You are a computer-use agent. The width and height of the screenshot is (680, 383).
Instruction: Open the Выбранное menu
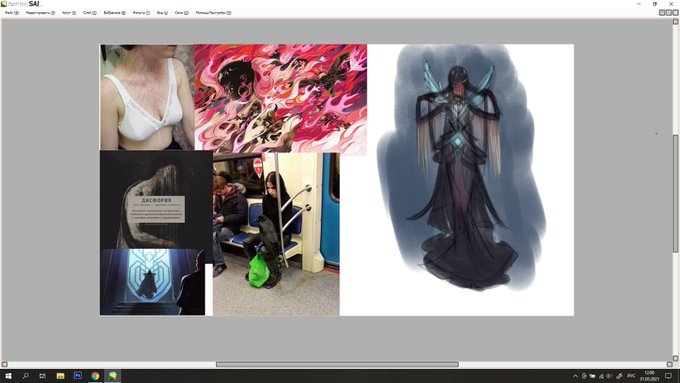click(114, 13)
